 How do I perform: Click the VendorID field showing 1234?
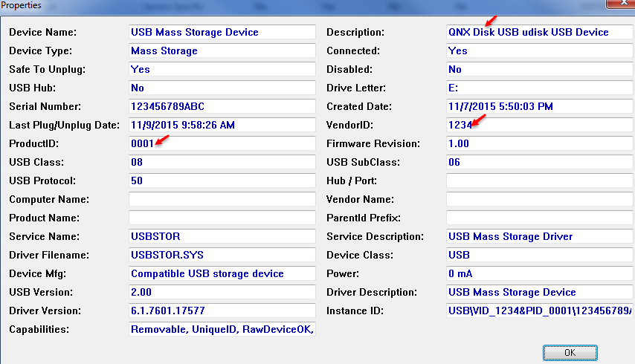pos(539,126)
